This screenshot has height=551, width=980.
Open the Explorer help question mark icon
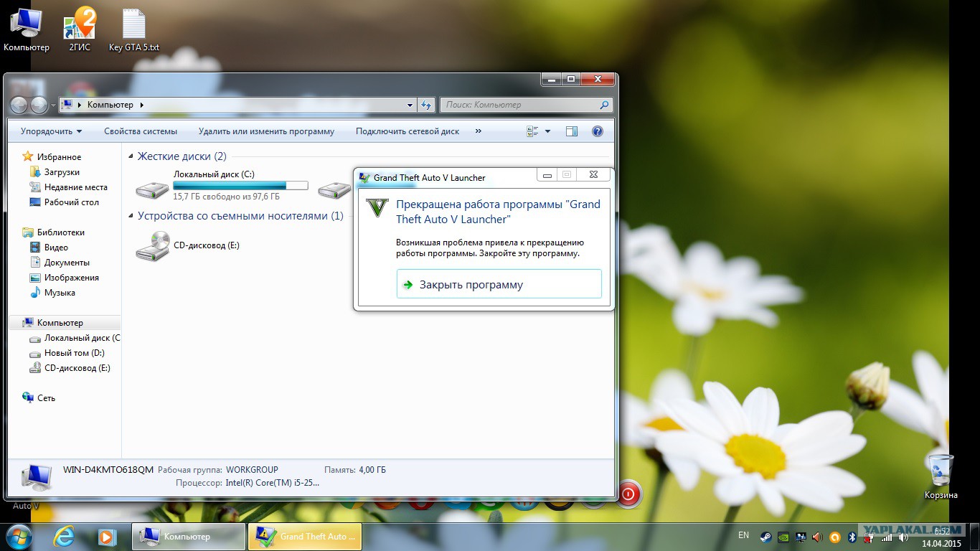[x=597, y=131]
